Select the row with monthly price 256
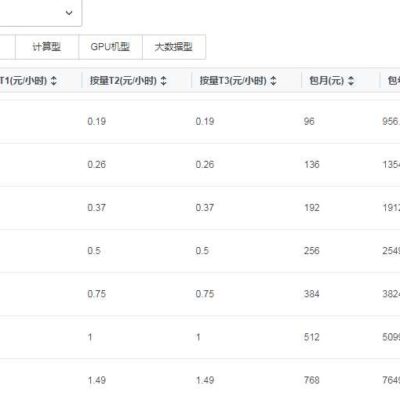The height and width of the screenshot is (400, 400). pos(200,251)
